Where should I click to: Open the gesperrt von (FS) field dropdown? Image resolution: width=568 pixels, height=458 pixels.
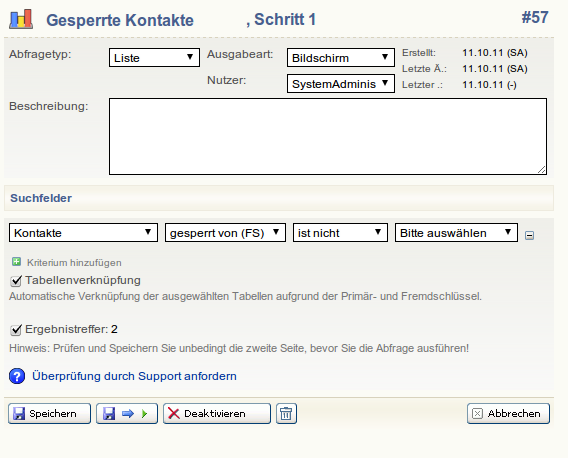(x=225, y=233)
